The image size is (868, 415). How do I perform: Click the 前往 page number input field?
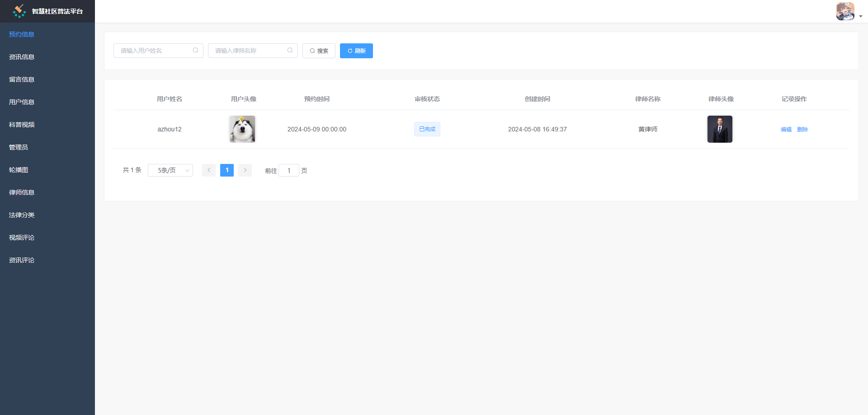point(289,170)
